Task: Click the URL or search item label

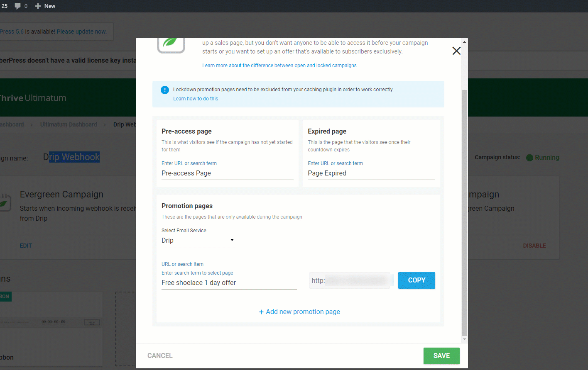Action: (182, 264)
